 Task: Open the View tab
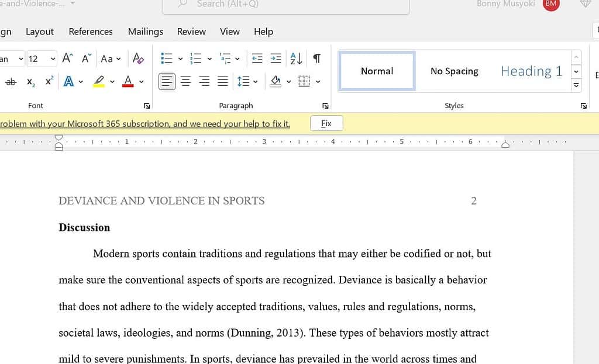[x=229, y=32]
